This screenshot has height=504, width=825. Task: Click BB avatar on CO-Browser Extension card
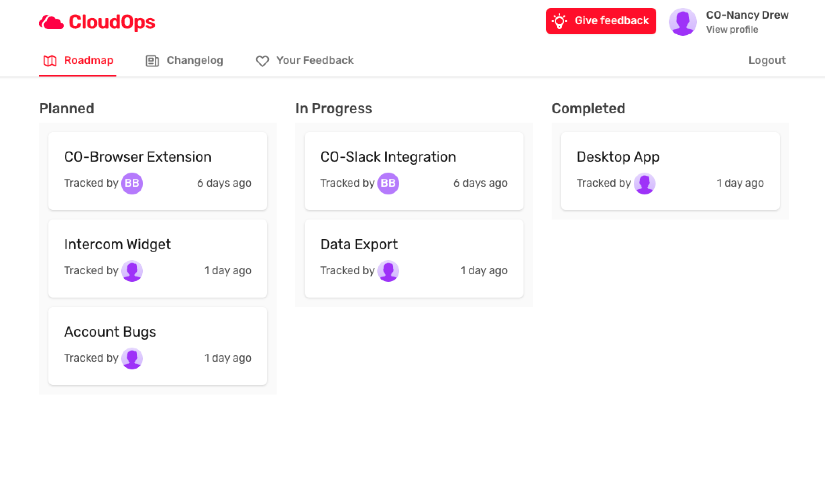132,183
